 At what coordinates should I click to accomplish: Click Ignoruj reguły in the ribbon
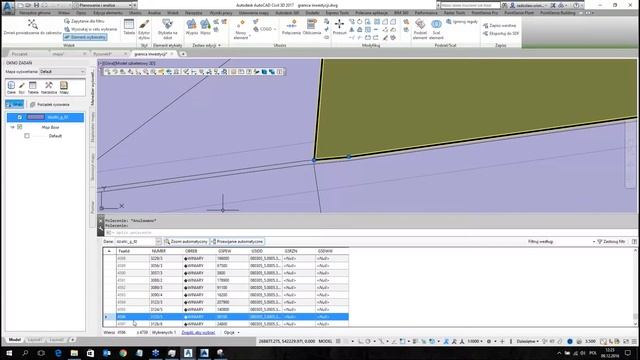[x=462, y=21]
